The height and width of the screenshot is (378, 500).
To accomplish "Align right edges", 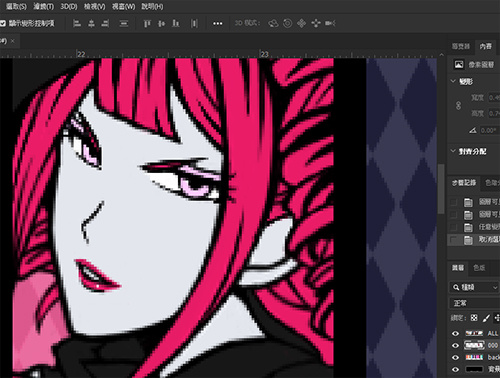I will [x=105, y=23].
